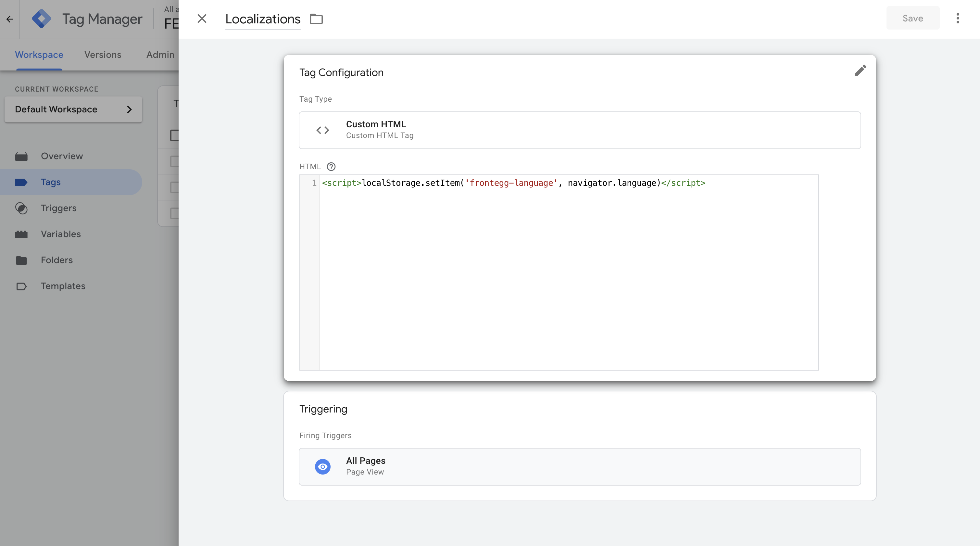Image resolution: width=980 pixels, height=546 pixels.
Task: Expand the Default Workspace chevron
Action: point(129,109)
